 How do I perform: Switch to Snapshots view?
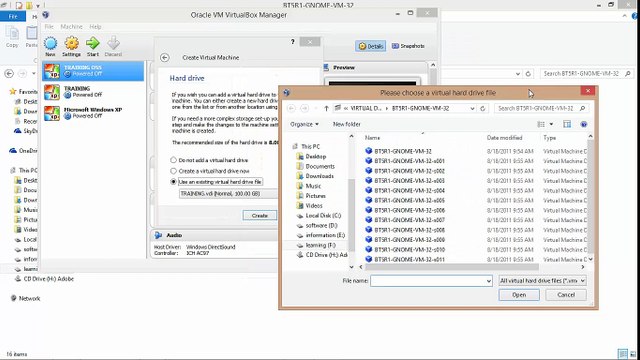408,46
